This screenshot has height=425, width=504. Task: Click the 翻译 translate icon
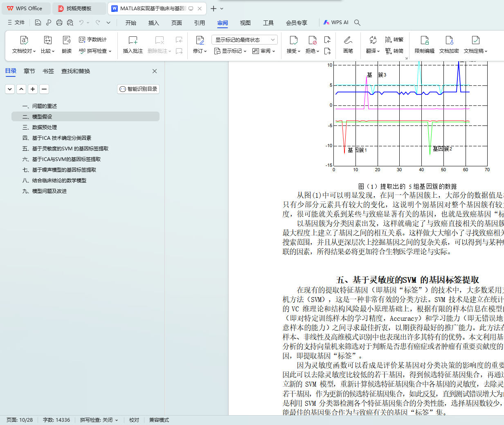click(x=373, y=40)
